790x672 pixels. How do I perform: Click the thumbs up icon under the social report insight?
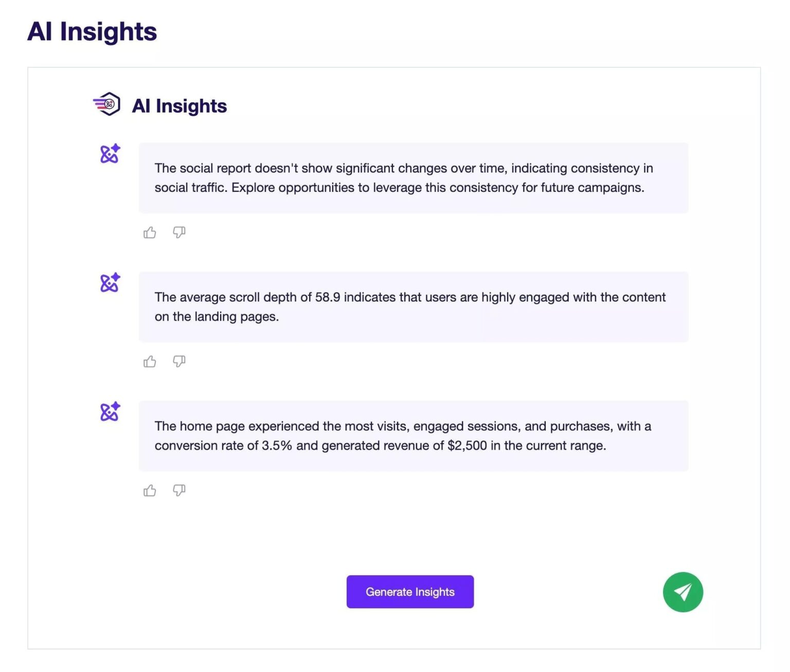150,233
